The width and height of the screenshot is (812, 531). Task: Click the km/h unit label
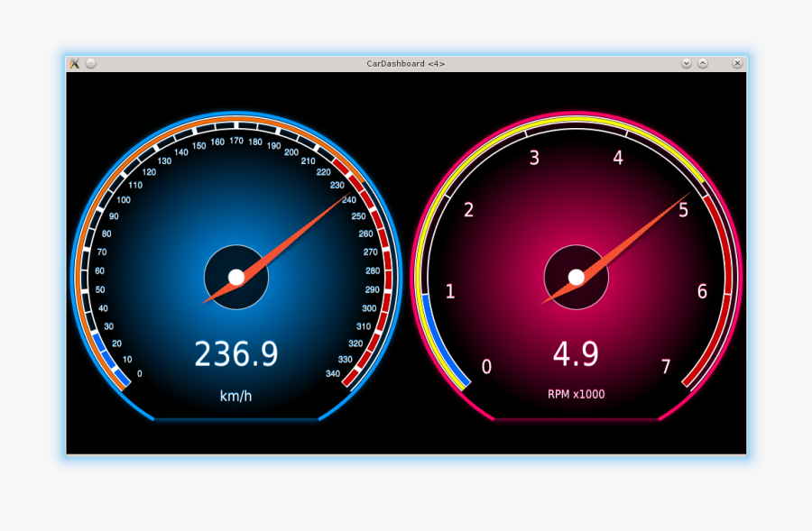[236, 396]
